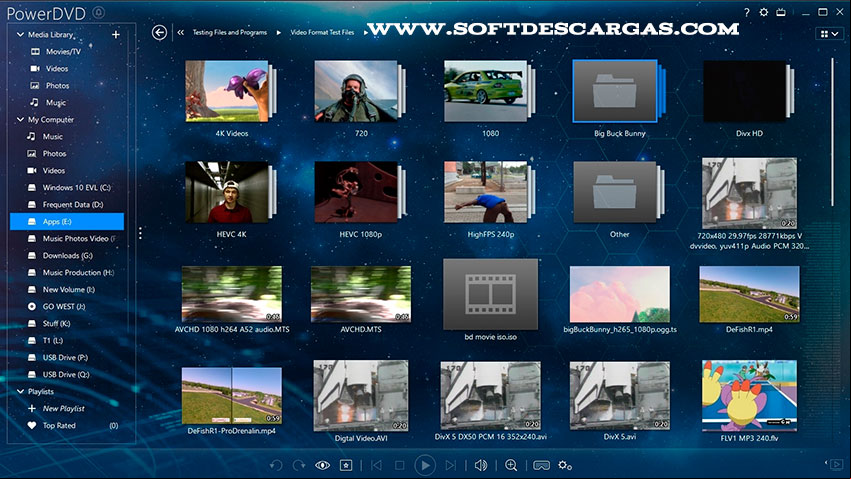Open the HEVC 1080p folder
The image size is (851, 479).
[360, 192]
